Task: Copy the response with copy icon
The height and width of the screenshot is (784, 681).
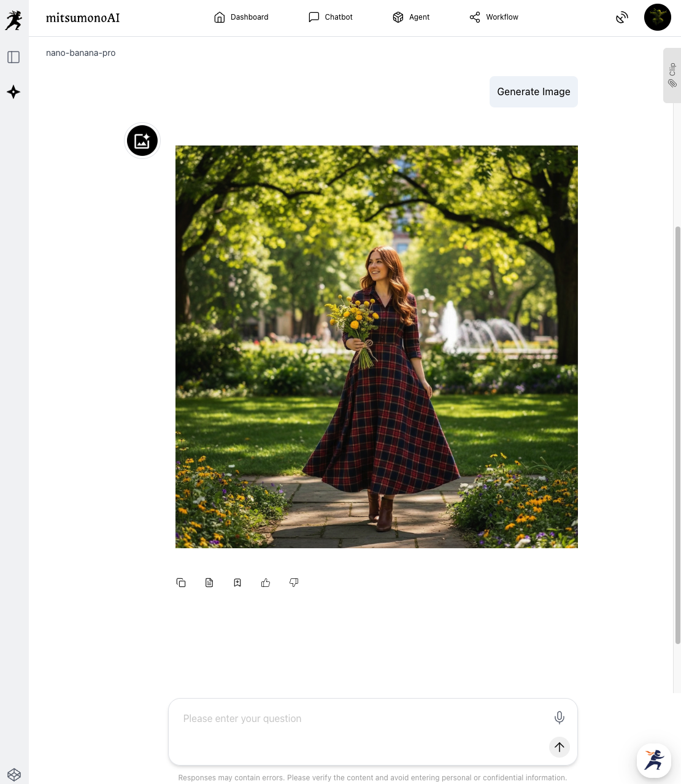Action: pos(181,583)
